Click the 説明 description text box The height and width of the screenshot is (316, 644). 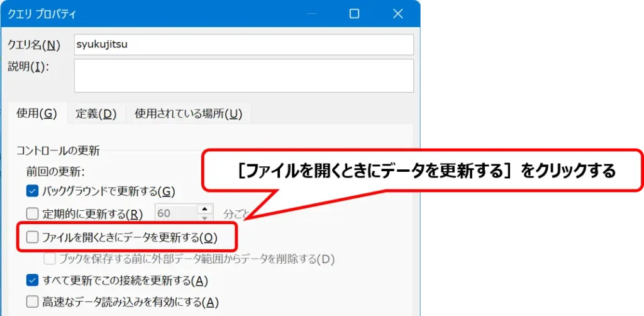coord(243,76)
